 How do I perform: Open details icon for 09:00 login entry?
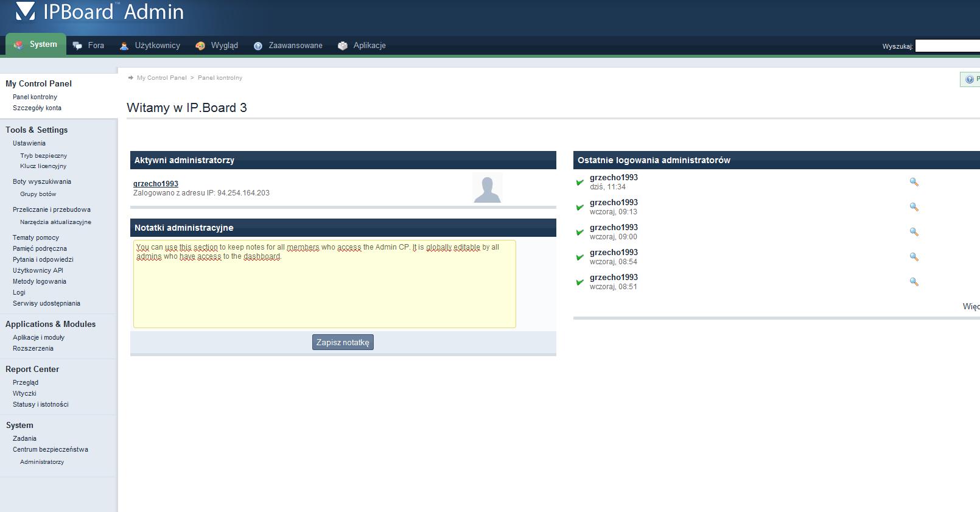pyautogui.click(x=914, y=232)
